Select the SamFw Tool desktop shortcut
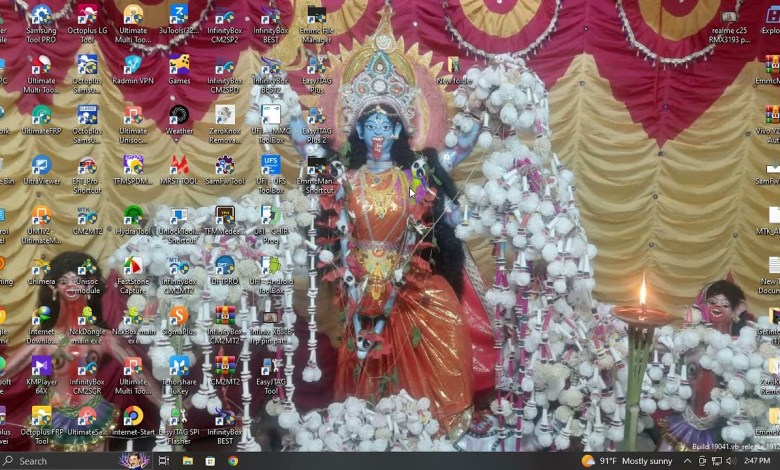This screenshot has height=470, width=780. [x=224, y=165]
